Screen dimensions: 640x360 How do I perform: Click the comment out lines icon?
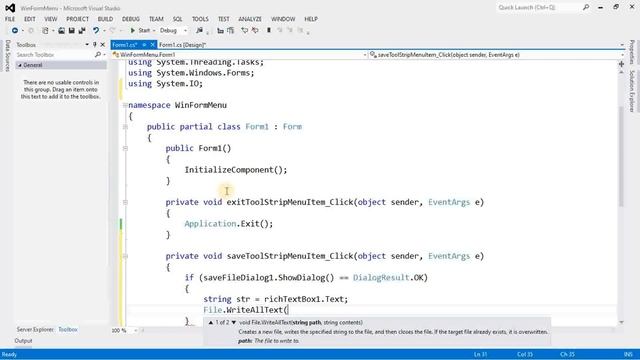(244, 31)
